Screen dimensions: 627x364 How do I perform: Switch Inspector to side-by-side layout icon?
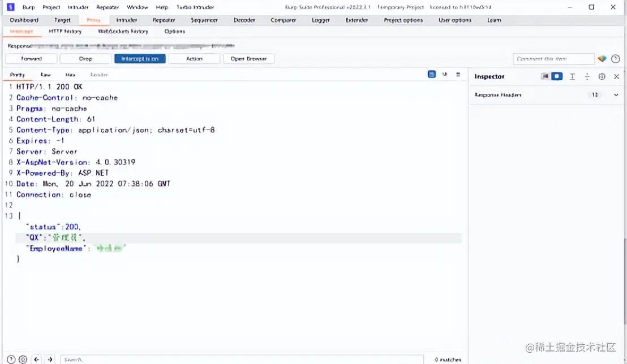pos(544,76)
